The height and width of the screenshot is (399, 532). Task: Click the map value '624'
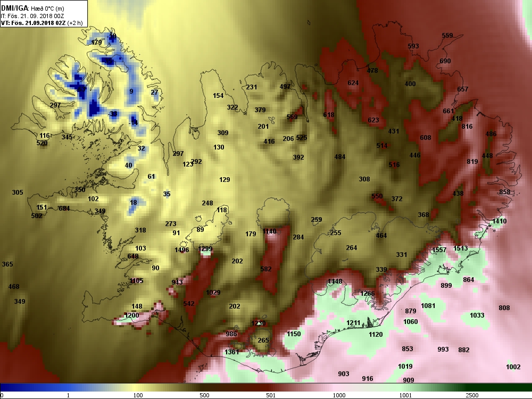click(x=353, y=83)
